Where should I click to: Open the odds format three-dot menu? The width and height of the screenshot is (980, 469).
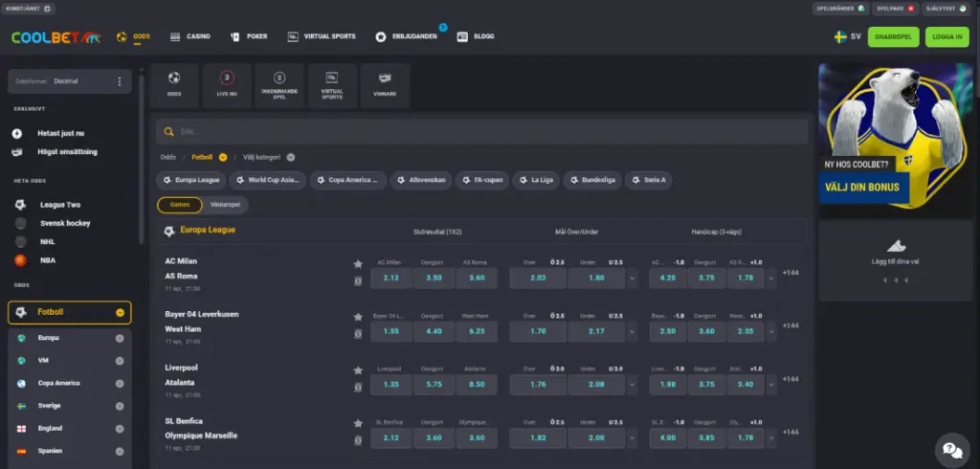click(120, 81)
